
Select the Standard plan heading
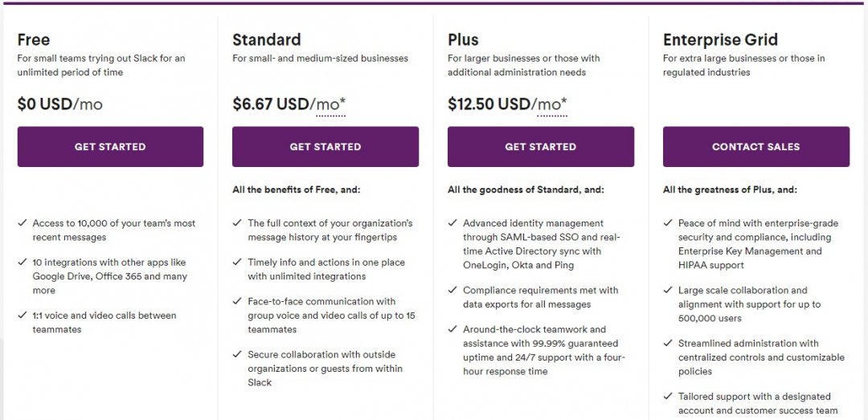[266, 40]
